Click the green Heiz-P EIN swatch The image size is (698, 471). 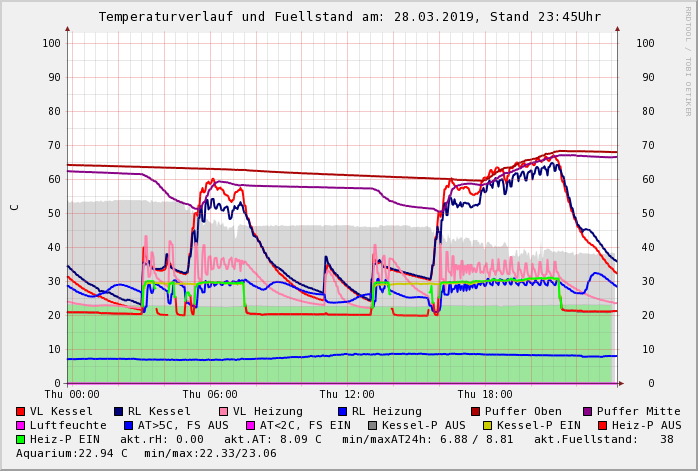click(x=20, y=439)
